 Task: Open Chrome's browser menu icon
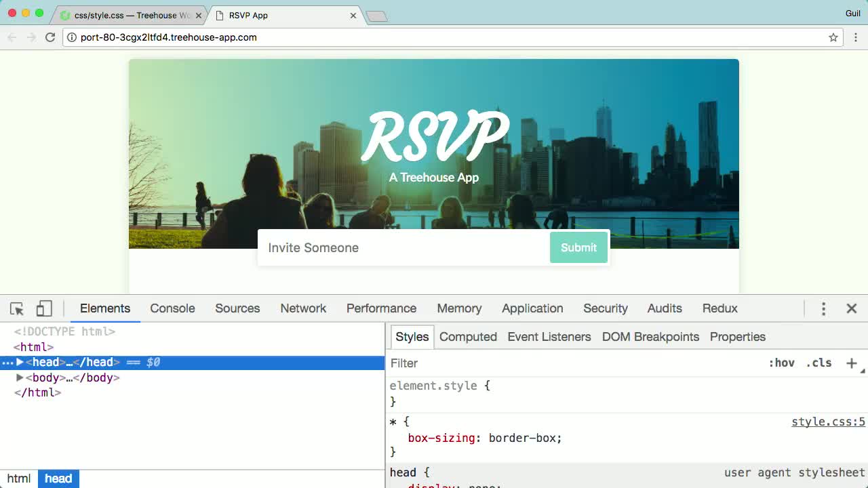click(856, 37)
